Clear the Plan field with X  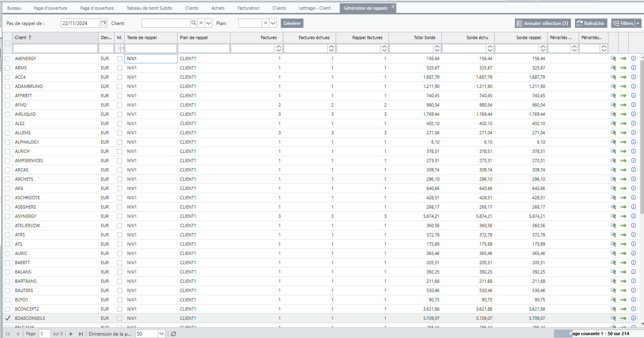click(266, 23)
